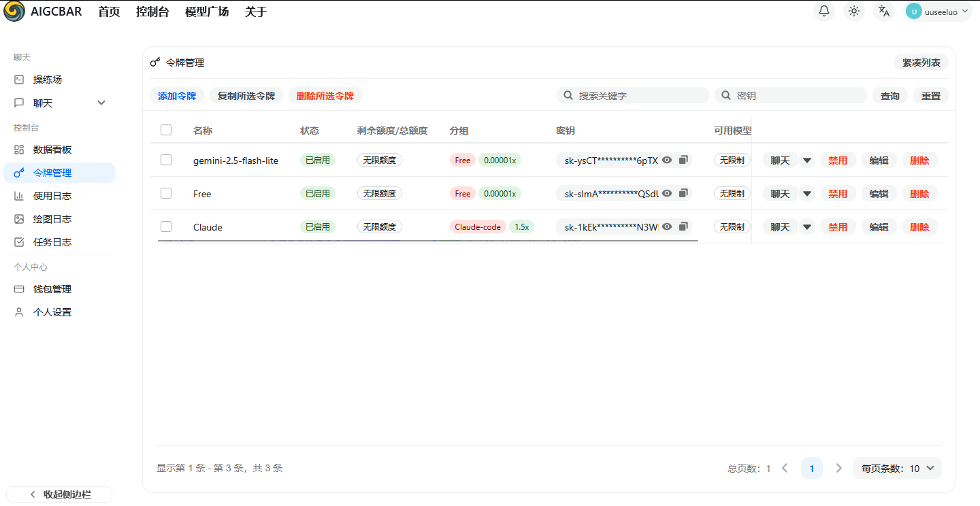Click the key icon beside 令牌管理 title

coord(155,62)
